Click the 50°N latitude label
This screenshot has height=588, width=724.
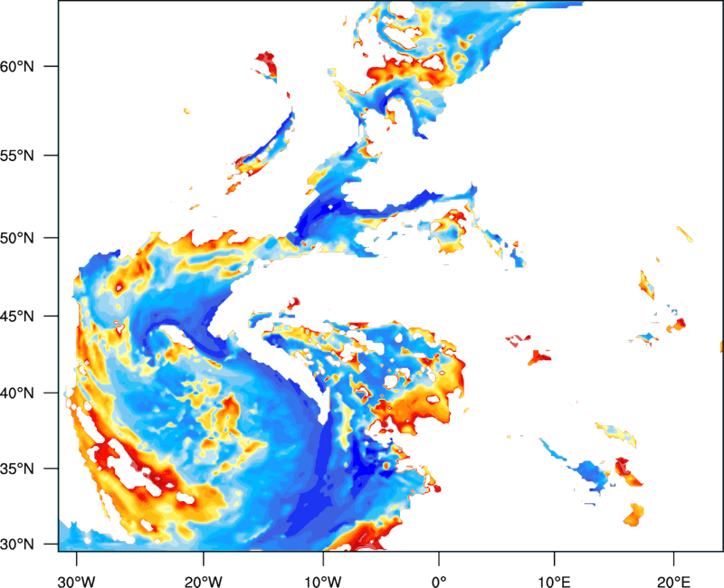pos(17,238)
